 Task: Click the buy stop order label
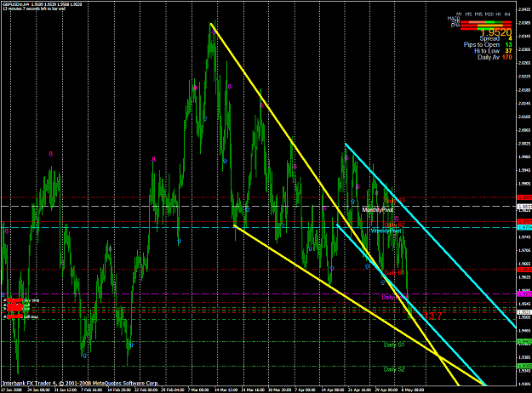[x=31, y=300]
